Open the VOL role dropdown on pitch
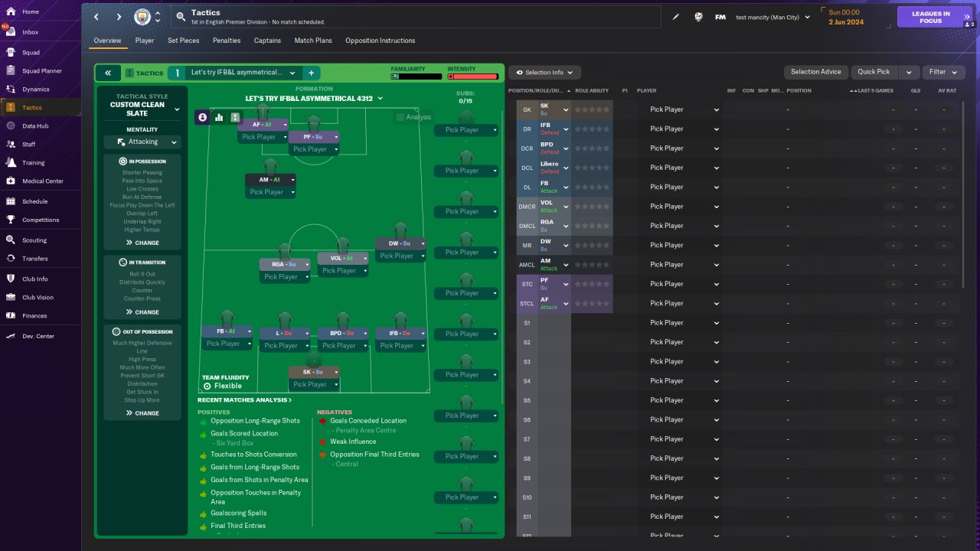Viewport: 980px width, 551px height. click(365, 258)
